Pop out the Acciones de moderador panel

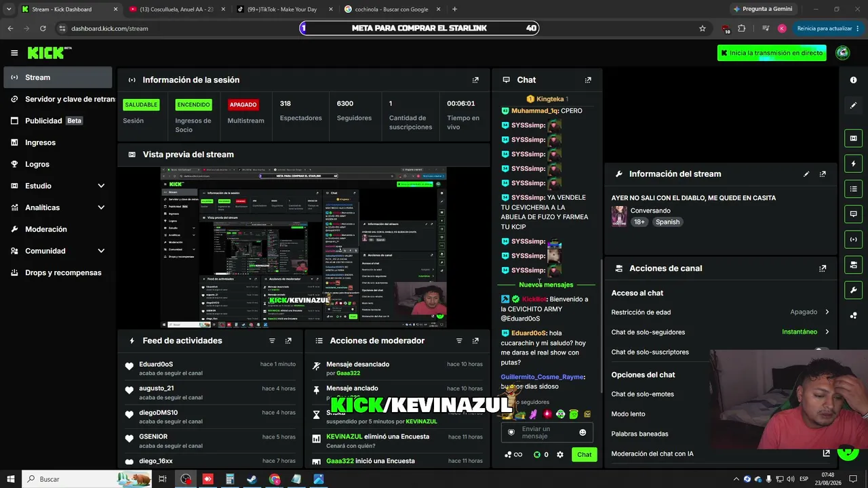[475, 341]
